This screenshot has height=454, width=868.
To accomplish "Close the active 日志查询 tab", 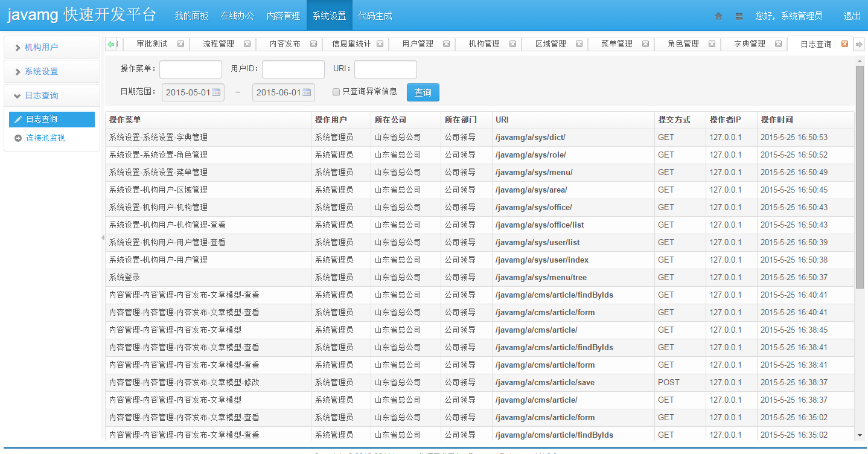I will click(844, 44).
